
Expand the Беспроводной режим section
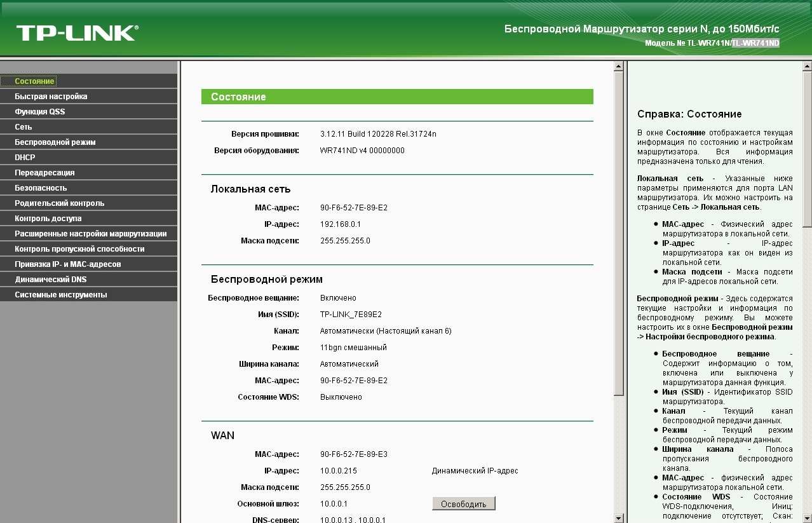click(x=55, y=142)
